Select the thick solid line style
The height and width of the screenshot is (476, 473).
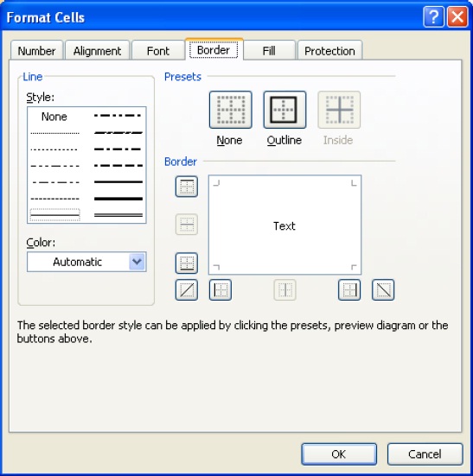pyautogui.click(x=118, y=199)
